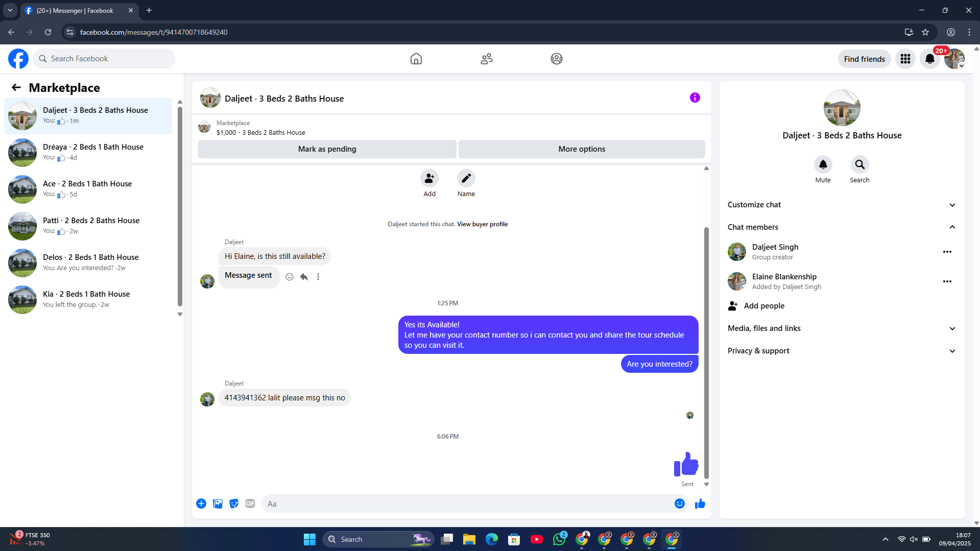Click the browser address bar URL
This screenshot has height=551, width=980.
[x=154, y=32]
